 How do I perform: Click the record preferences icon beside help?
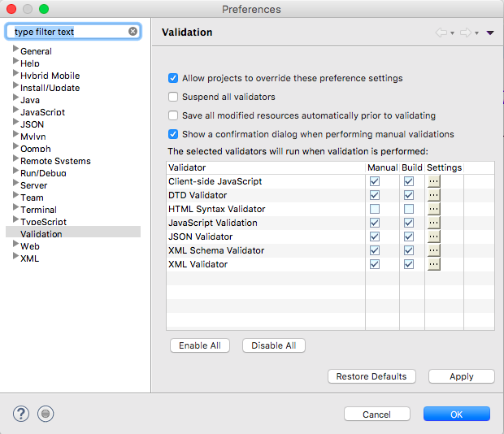pyautogui.click(x=46, y=414)
